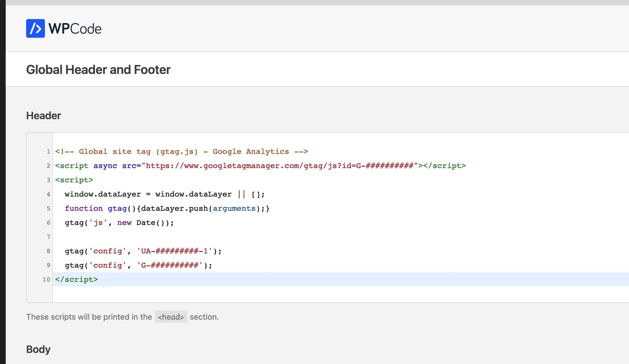This screenshot has height=364, width=629.
Task: Click the Header section heading
Action: [x=44, y=116]
